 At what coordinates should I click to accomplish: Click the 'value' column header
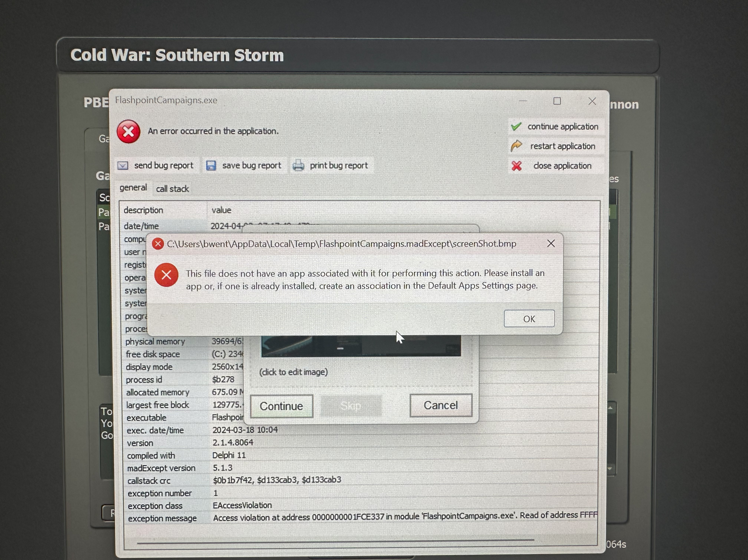222,210
